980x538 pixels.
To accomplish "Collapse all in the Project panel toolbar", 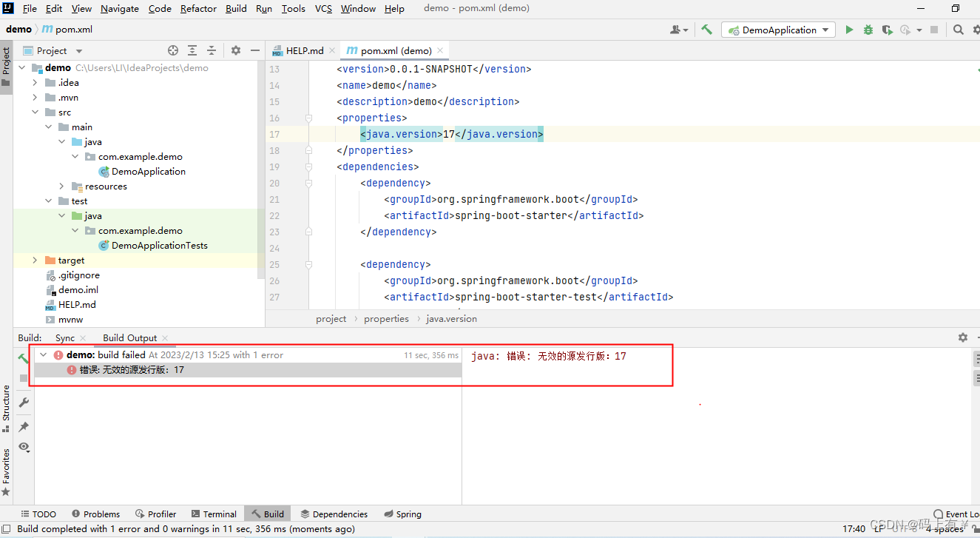I will pos(212,50).
